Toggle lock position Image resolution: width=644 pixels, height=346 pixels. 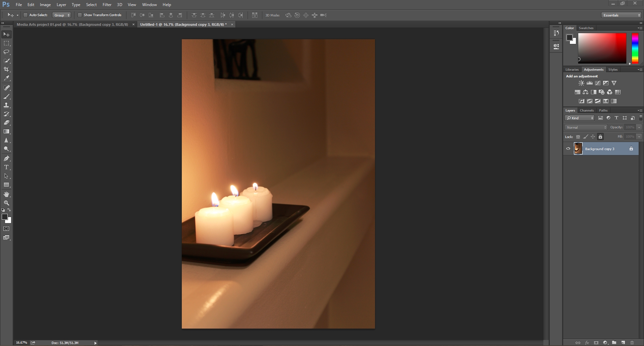pos(593,137)
